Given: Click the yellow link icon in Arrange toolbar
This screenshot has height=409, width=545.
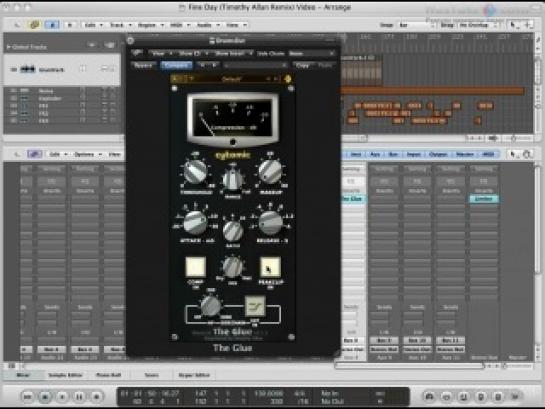Looking at the screenshot, I should pos(34,25).
